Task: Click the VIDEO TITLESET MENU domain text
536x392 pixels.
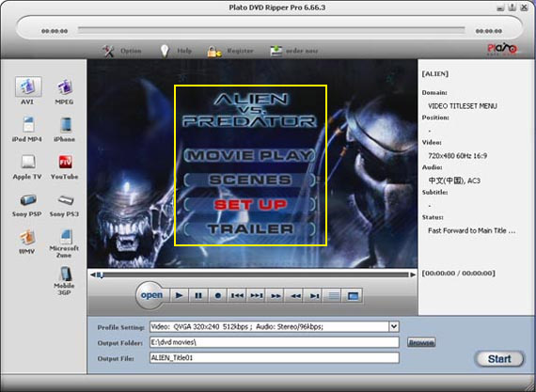Action: 462,106
